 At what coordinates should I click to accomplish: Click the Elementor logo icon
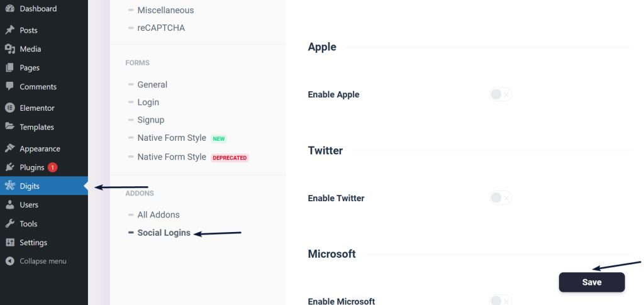click(10, 108)
